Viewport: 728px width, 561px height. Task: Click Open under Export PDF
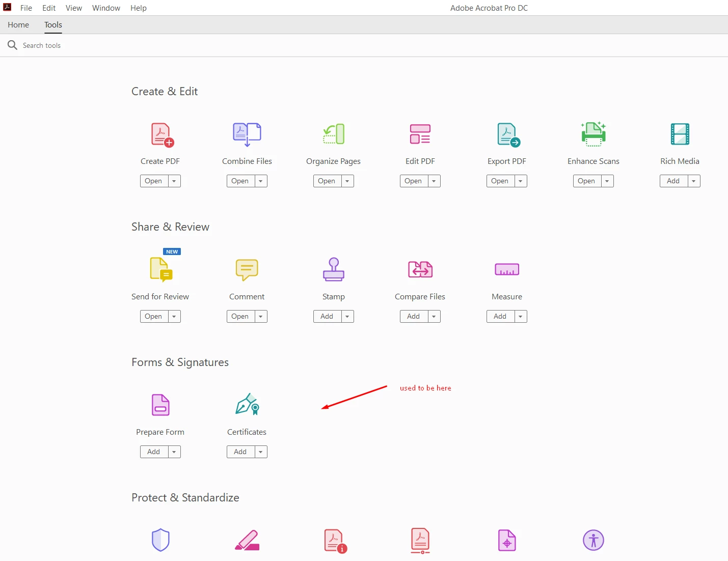click(x=500, y=181)
